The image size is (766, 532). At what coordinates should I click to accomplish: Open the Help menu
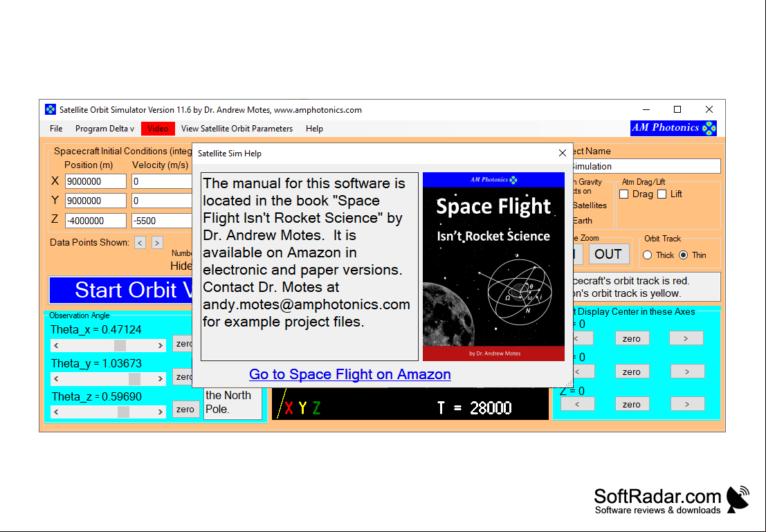[x=314, y=129]
